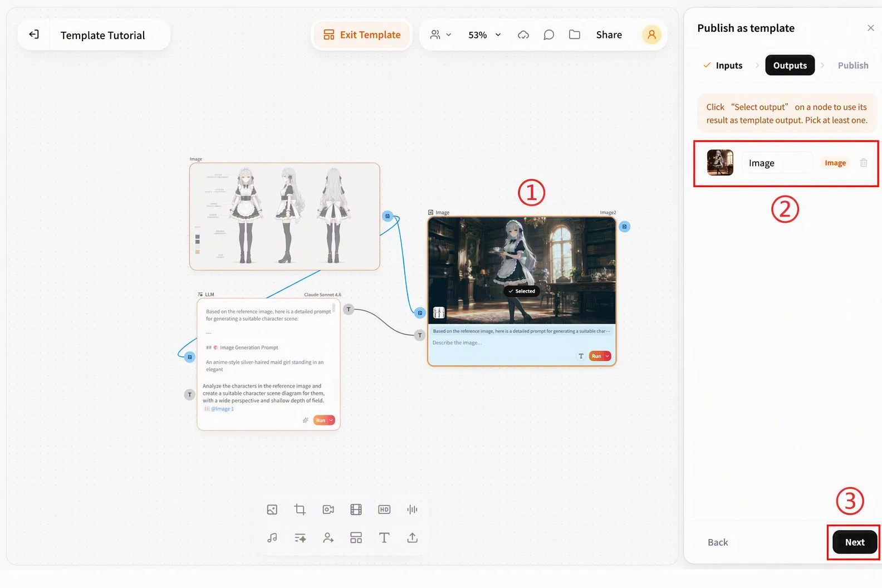Click the output thumbnail in the Outputs list

720,163
